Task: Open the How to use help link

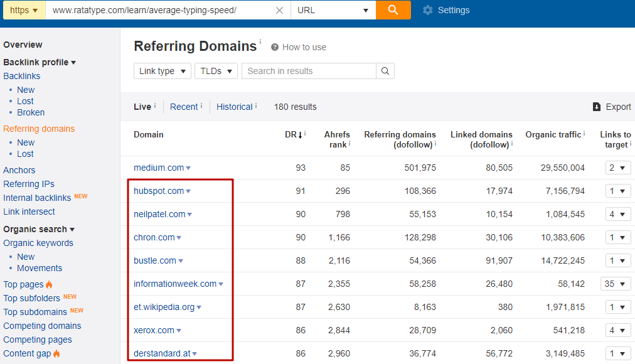Action: (304, 47)
